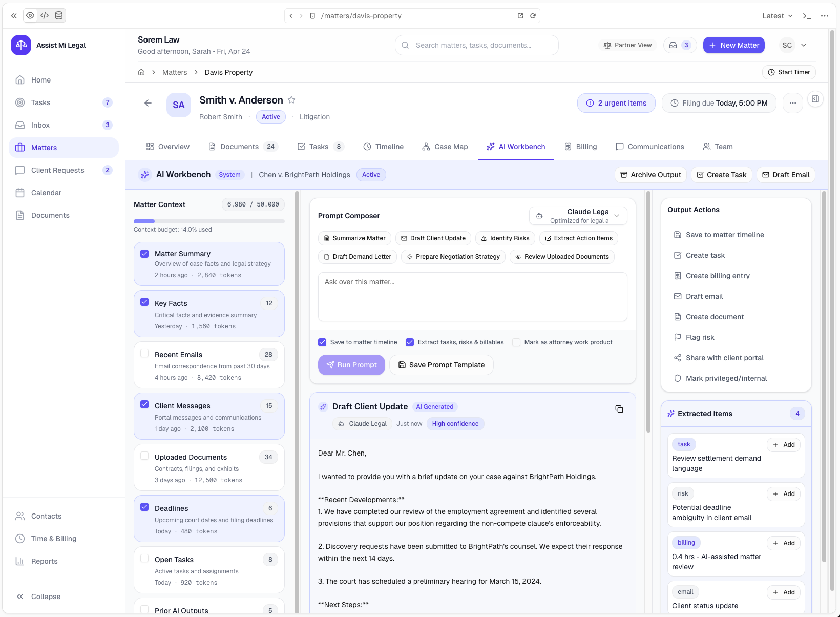Copy the Draft Client Update text
Image resolution: width=840 pixels, height=617 pixels.
coord(619,409)
